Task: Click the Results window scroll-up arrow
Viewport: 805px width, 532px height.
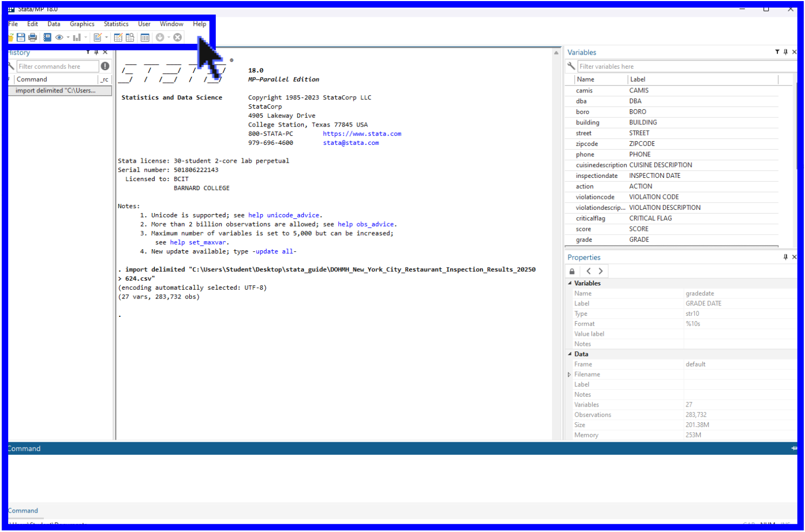Action: pyautogui.click(x=556, y=52)
